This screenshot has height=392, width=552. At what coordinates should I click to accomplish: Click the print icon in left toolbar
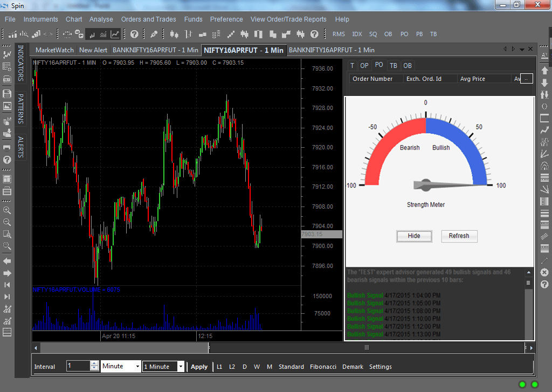(7, 147)
